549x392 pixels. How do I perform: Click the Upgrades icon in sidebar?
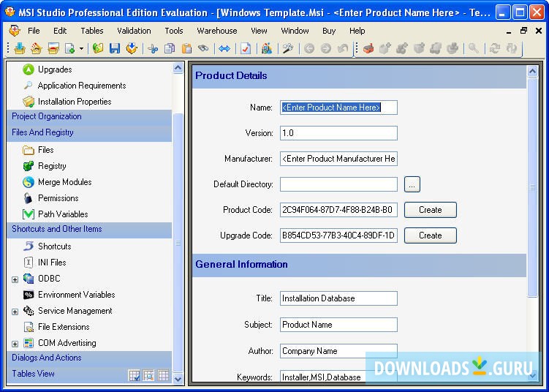[x=29, y=69]
